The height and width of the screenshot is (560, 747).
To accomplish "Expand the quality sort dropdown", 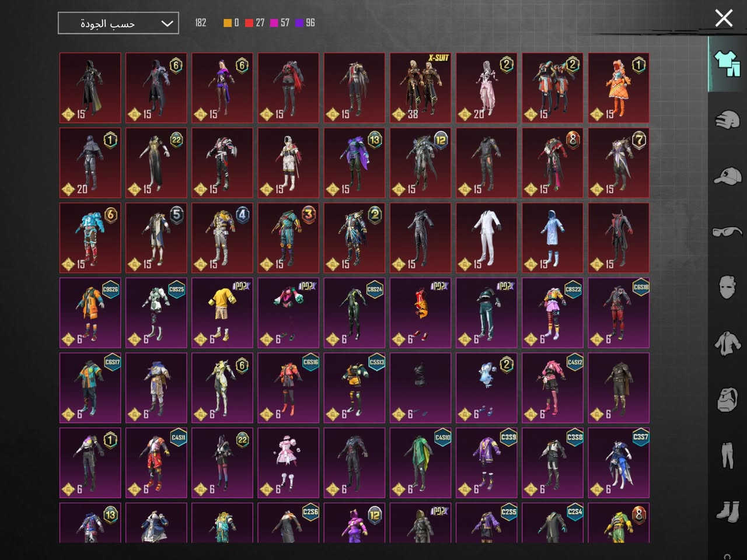I will click(x=118, y=23).
